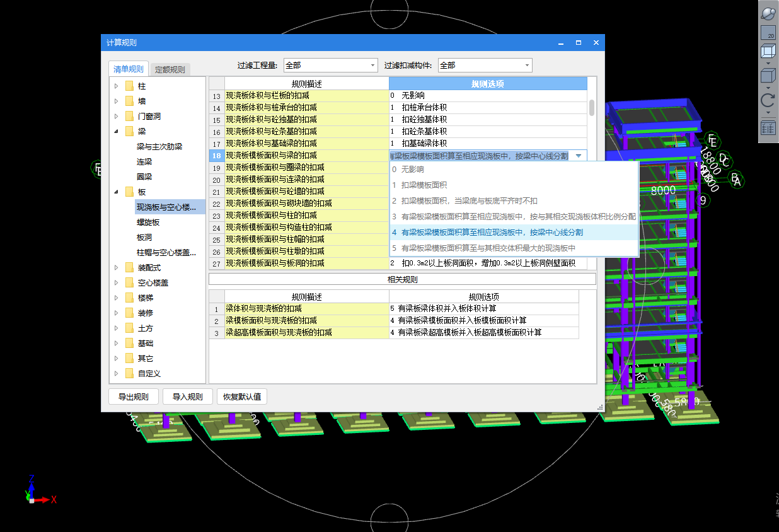Expand the 土方 tree node
The image size is (779, 532).
coord(117,328)
